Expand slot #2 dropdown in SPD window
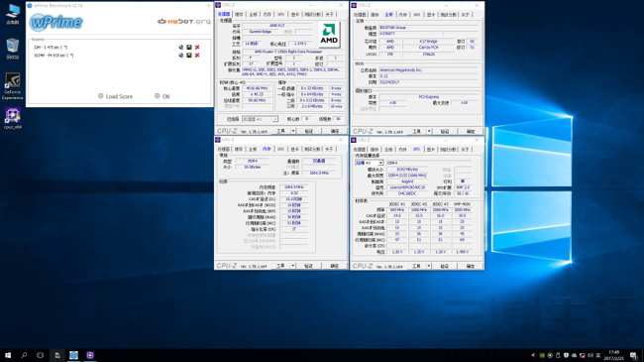This screenshot has height=362, width=644. 380,163
